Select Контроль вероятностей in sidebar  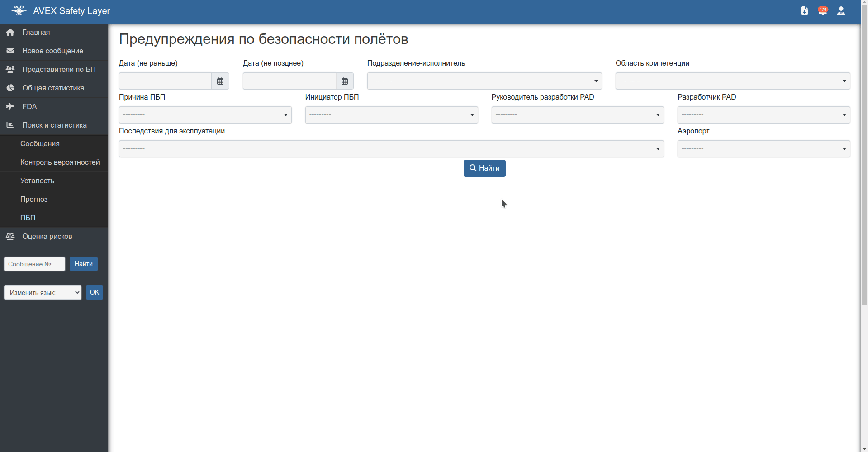(60, 162)
